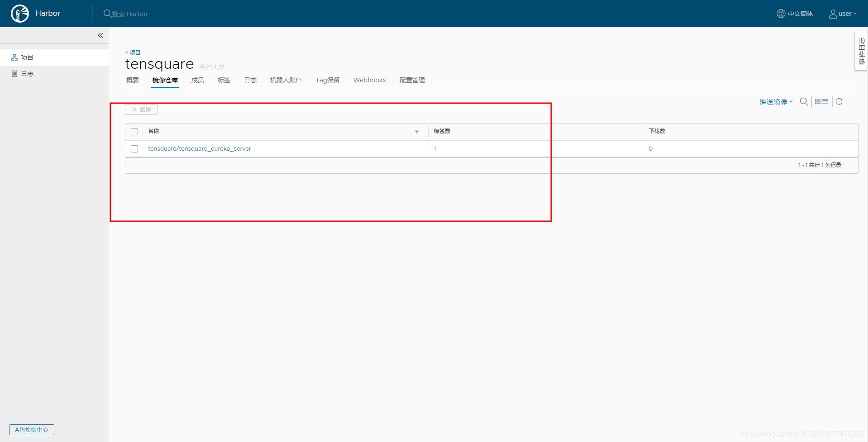Check the tensquare_eureka_server row checkbox

[134, 149]
